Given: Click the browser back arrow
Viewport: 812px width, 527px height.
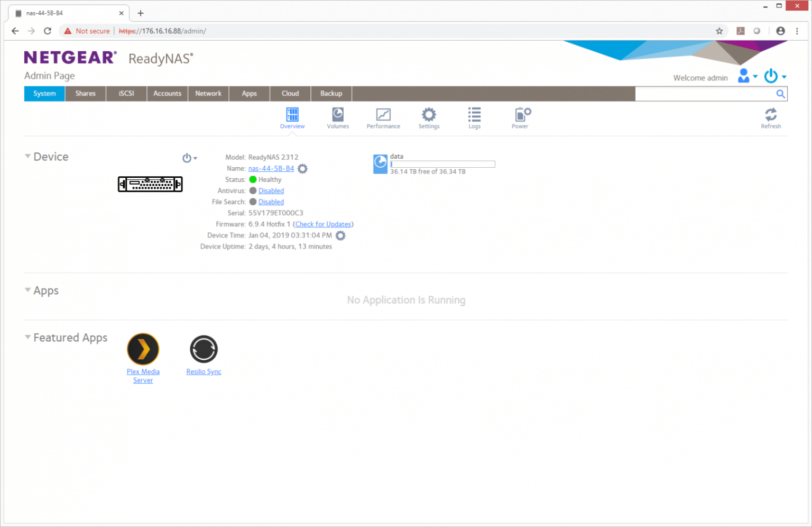Looking at the screenshot, I should pyautogui.click(x=15, y=31).
